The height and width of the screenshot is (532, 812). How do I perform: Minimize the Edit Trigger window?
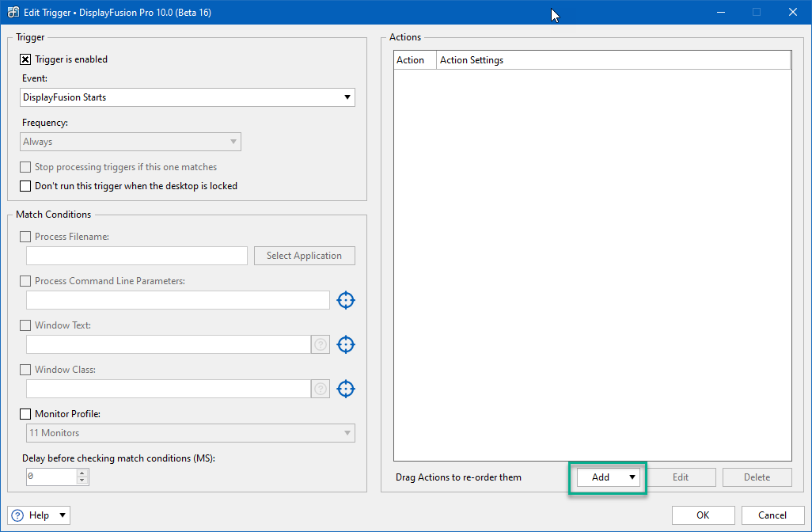point(721,12)
